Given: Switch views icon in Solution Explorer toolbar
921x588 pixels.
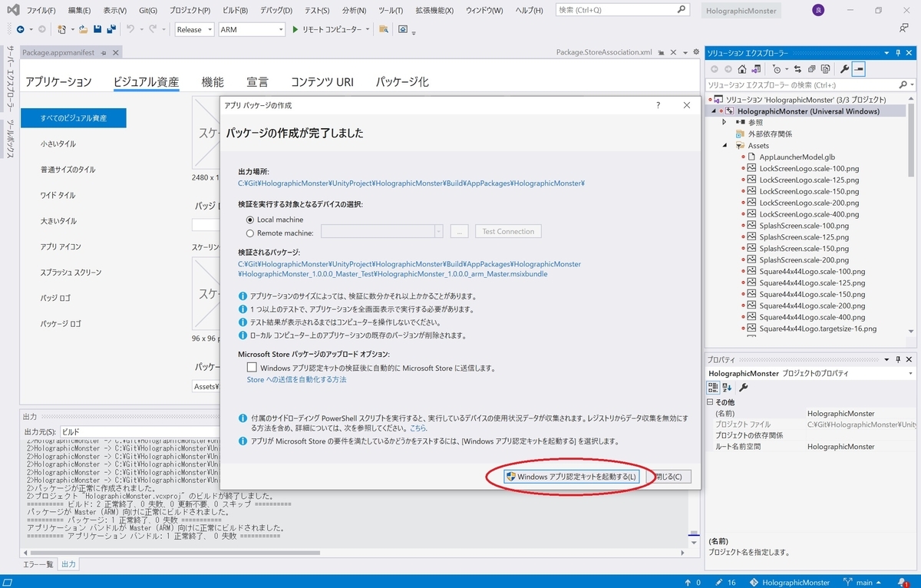Looking at the screenshot, I should (x=758, y=69).
